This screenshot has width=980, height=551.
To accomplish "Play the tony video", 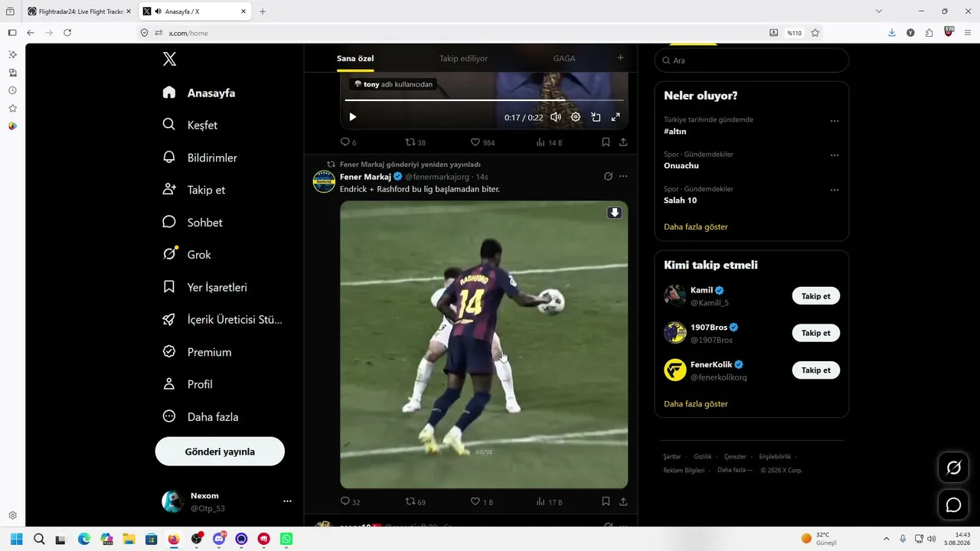I will pyautogui.click(x=353, y=117).
